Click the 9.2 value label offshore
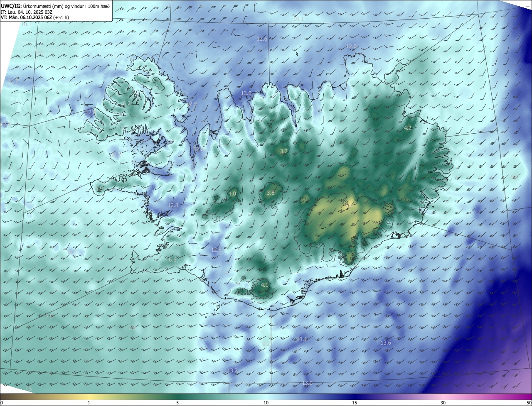The width and height of the screenshot is (532, 406). point(266,344)
